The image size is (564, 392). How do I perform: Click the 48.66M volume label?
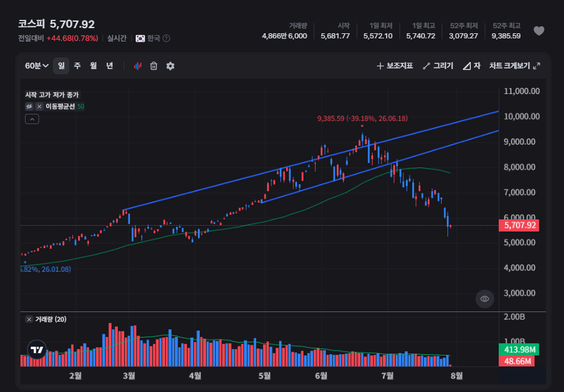click(517, 361)
